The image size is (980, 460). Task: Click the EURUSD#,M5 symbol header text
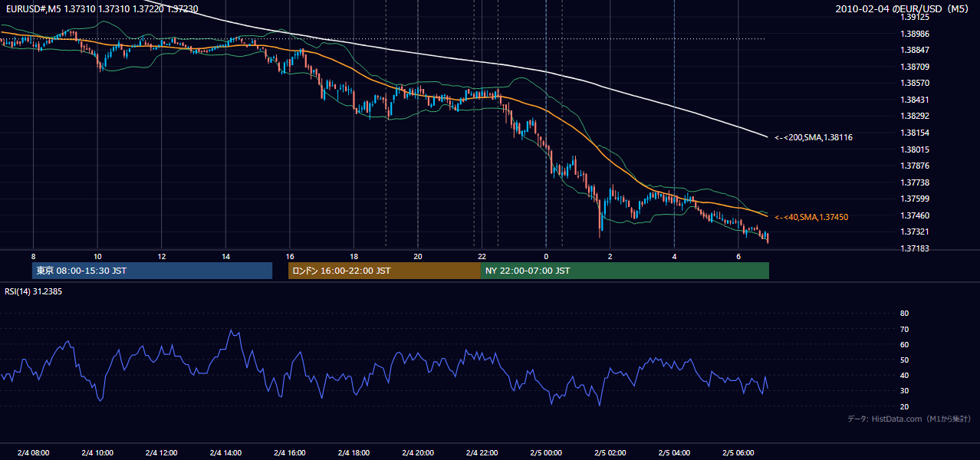(x=101, y=8)
